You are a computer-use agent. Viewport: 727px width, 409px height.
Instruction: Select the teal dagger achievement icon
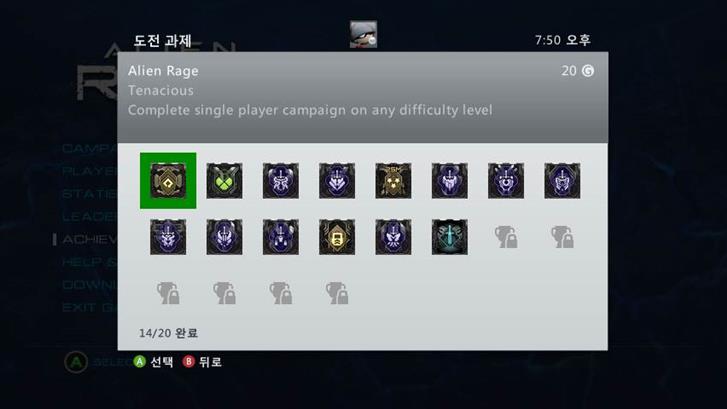tap(450, 237)
